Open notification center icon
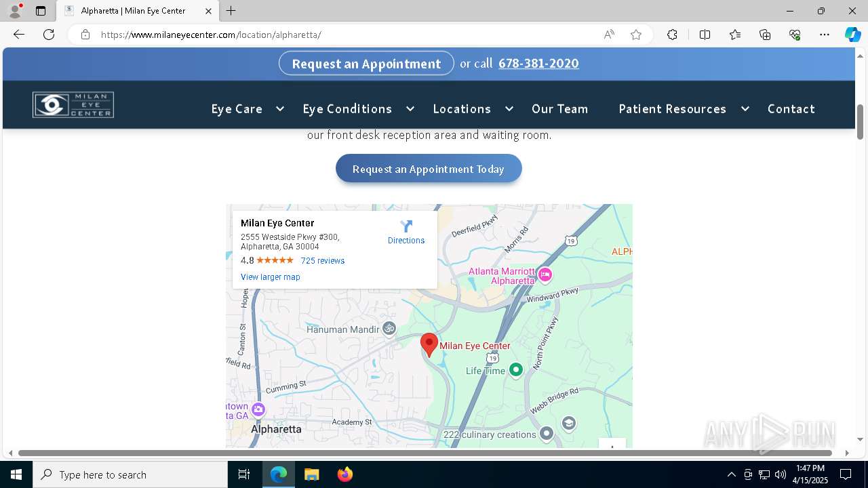 (846, 474)
